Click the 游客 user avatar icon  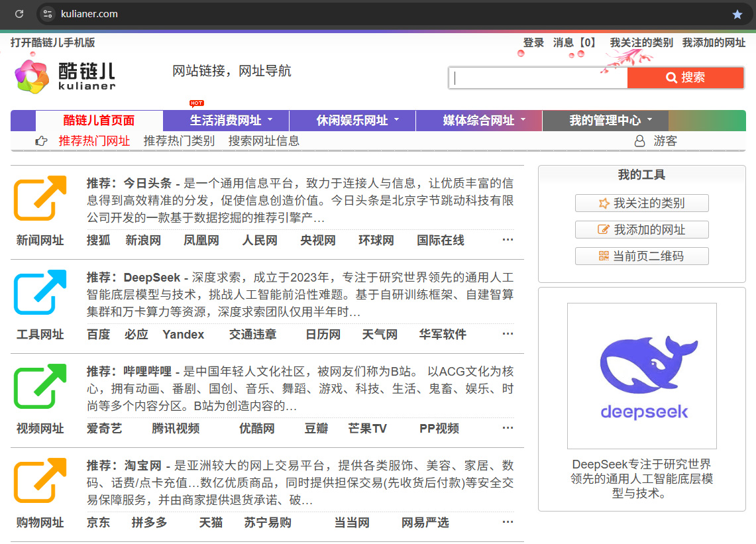pos(639,141)
